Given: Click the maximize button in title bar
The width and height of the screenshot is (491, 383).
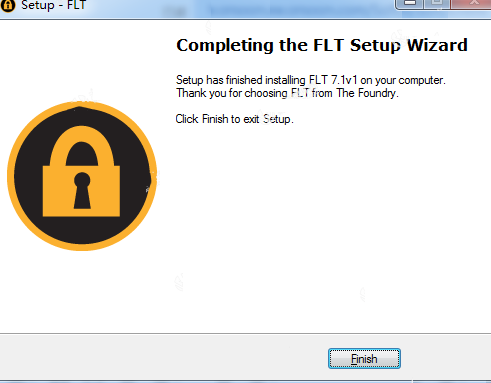Looking at the screenshot, I should [437, 3].
